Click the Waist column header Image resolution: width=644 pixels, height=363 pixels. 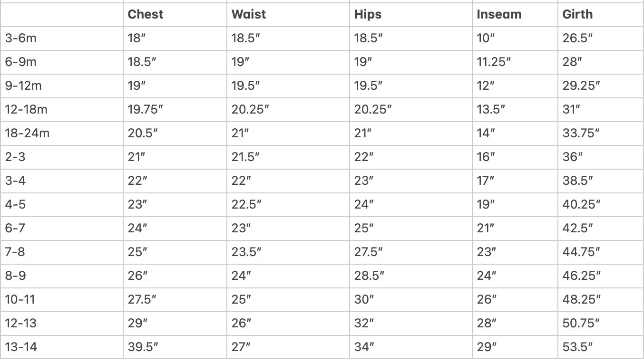point(249,14)
